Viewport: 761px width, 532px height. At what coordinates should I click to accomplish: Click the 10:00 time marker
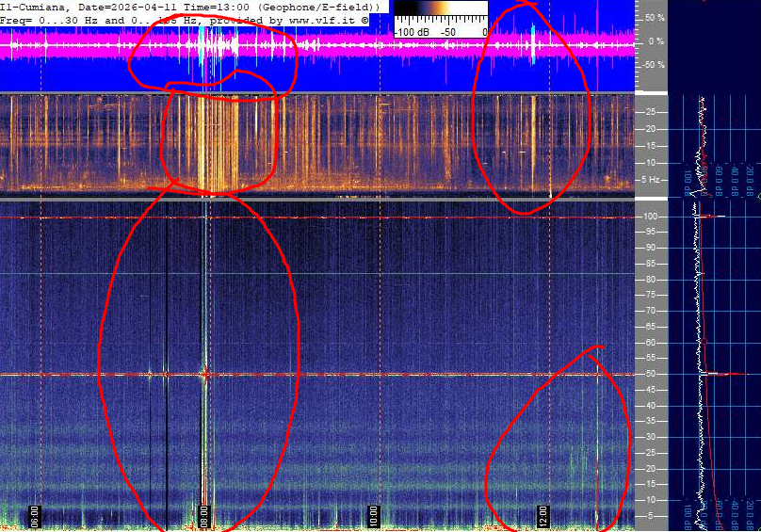tap(374, 516)
